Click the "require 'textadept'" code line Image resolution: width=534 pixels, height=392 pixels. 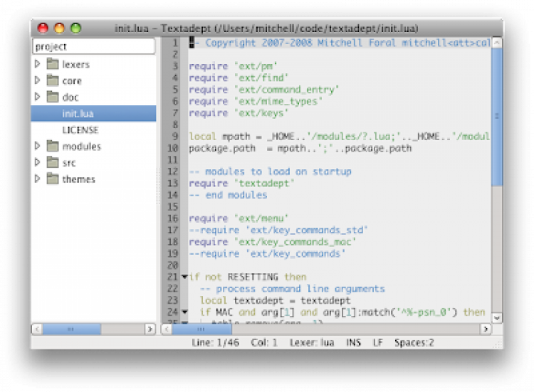tap(241, 183)
